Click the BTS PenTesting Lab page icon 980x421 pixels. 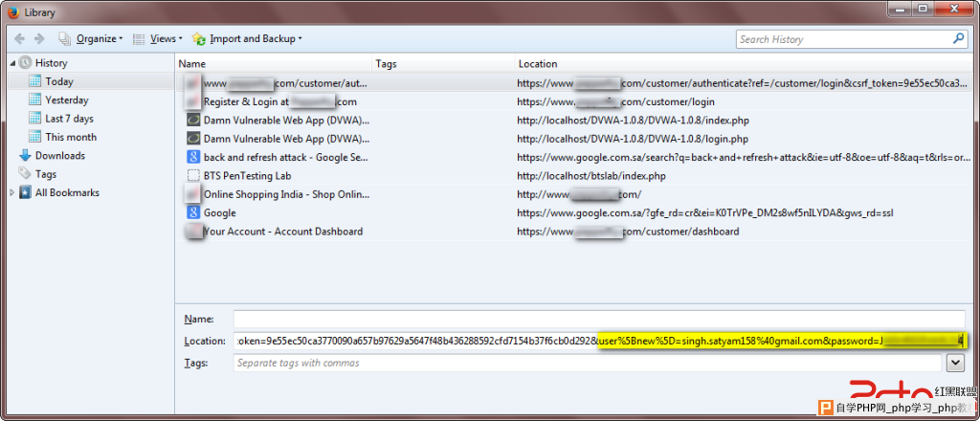[x=193, y=176]
